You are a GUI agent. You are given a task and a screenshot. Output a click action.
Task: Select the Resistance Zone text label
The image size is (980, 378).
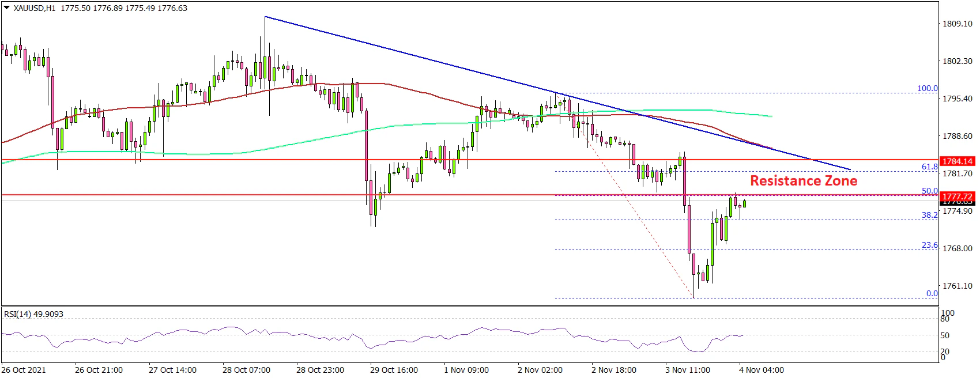pyautogui.click(x=803, y=181)
